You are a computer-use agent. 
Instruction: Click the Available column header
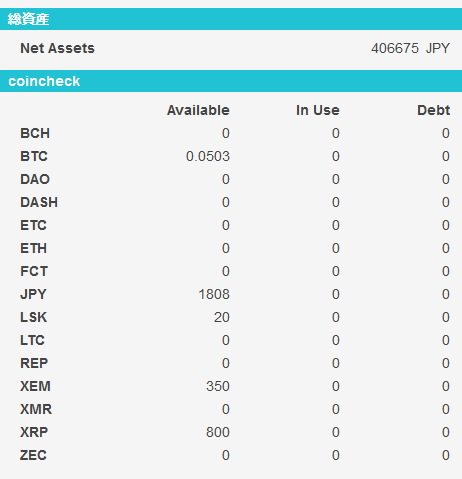pos(198,110)
